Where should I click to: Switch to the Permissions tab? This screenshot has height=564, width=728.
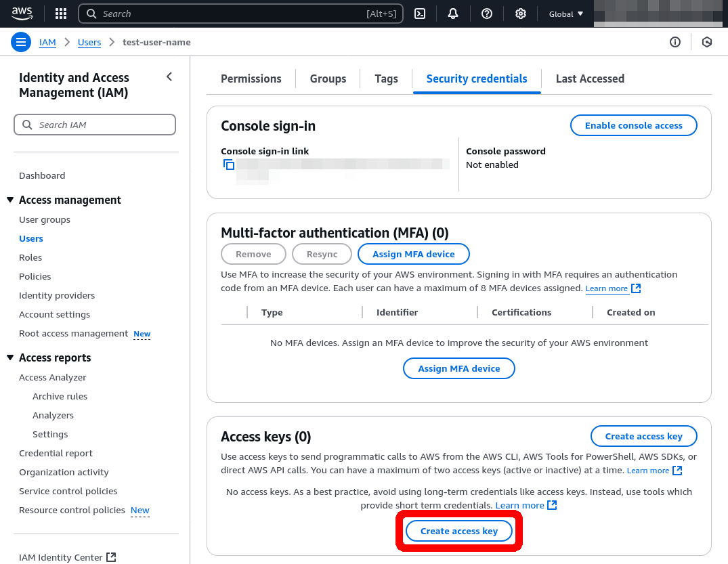pyautogui.click(x=251, y=79)
